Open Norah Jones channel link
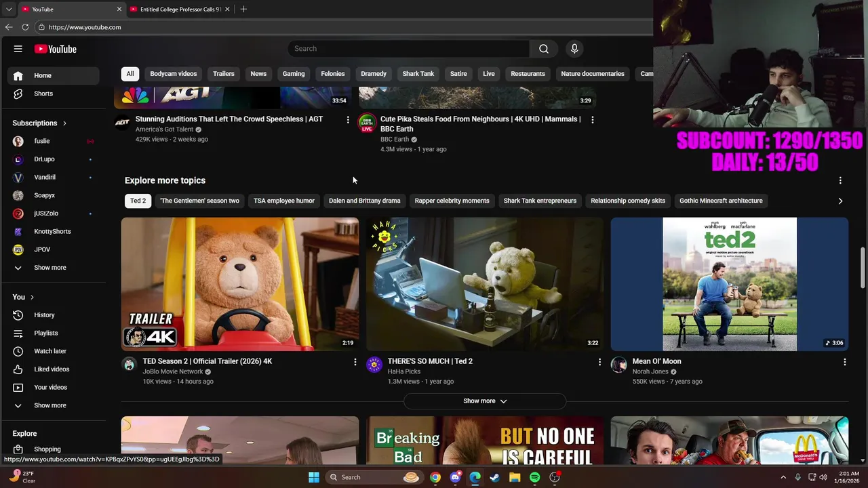Screen dimensions: 868x488 pyautogui.click(x=650, y=371)
